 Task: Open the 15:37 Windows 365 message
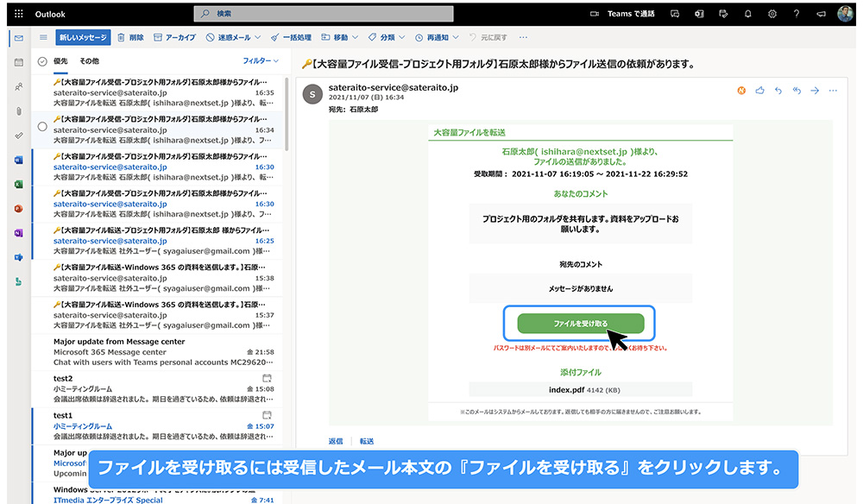click(x=157, y=315)
